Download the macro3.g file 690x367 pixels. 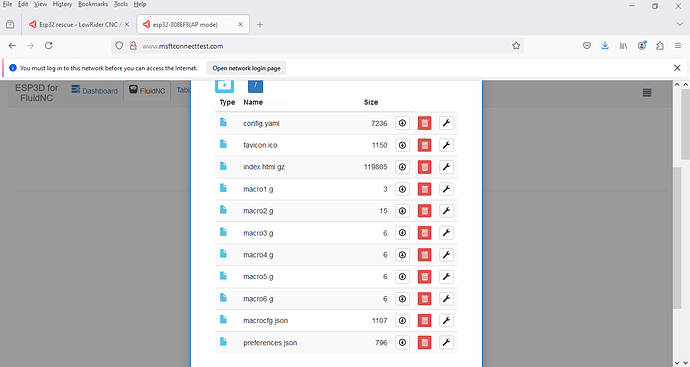pos(402,233)
